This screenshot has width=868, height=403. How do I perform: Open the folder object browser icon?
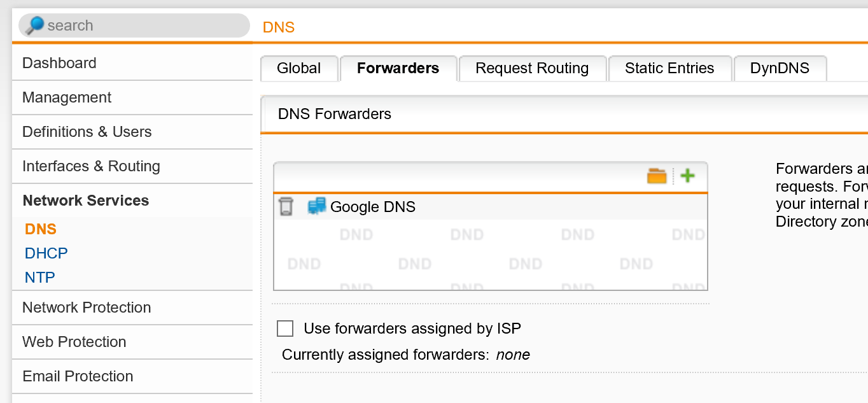(657, 176)
